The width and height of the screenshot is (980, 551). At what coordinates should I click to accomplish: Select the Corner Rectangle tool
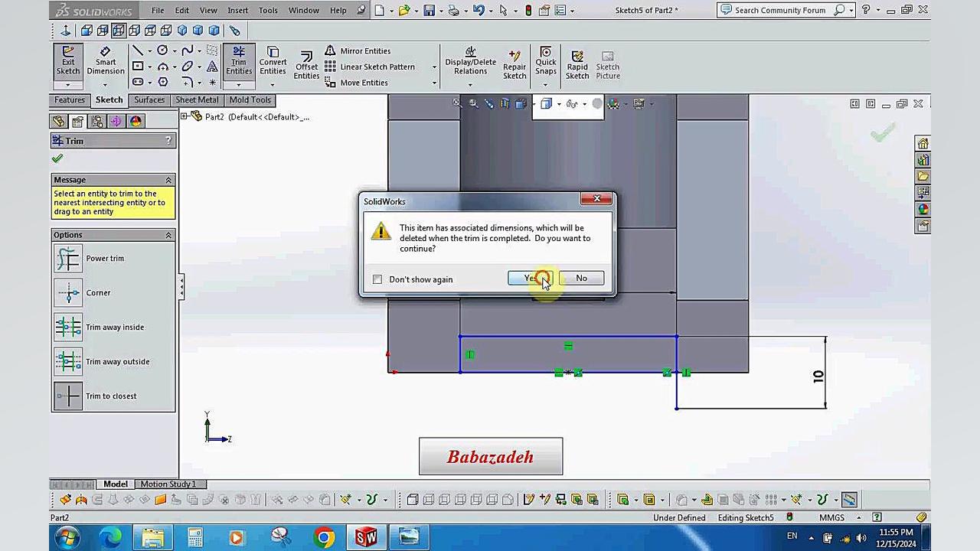click(x=138, y=67)
